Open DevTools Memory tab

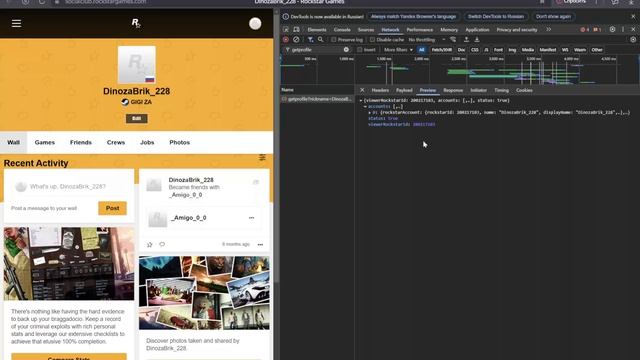[449, 30]
